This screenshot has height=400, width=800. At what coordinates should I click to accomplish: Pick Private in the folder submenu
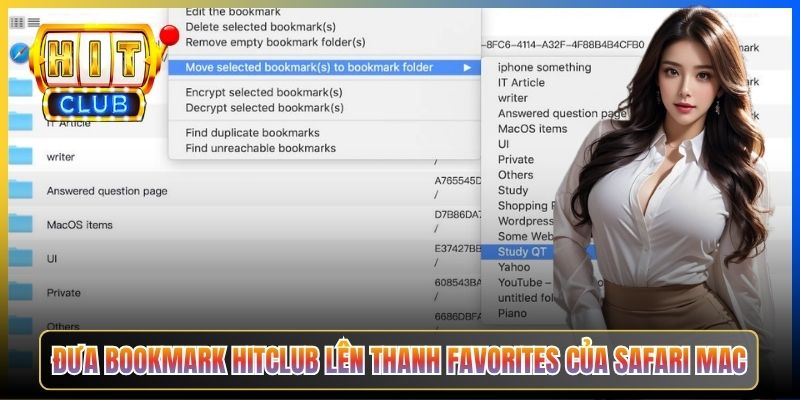516,160
